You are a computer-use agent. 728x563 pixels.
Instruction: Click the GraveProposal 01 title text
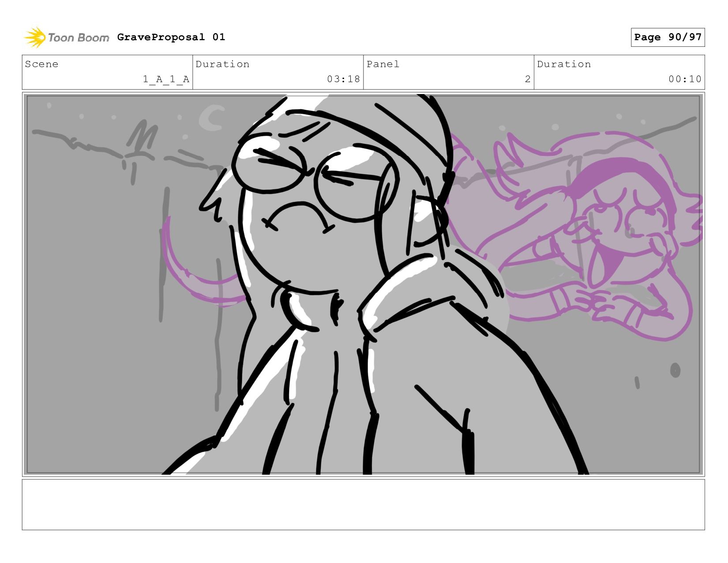click(x=171, y=37)
